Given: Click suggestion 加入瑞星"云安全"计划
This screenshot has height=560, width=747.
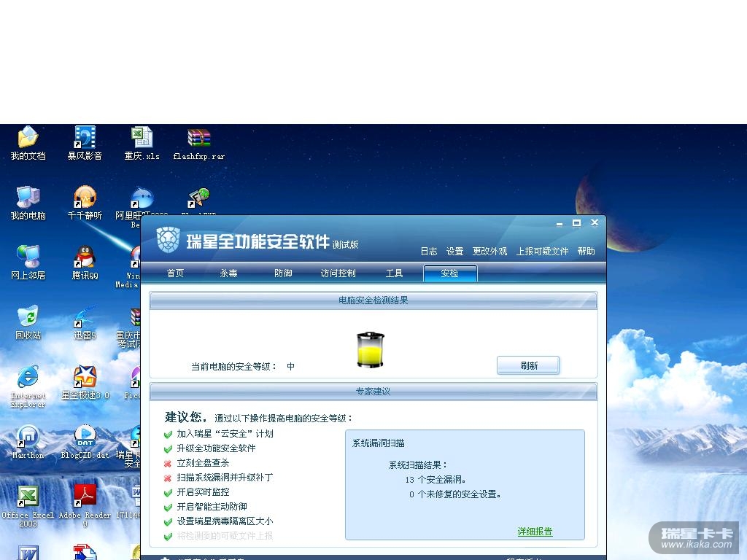Looking at the screenshot, I should tap(225, 433).
